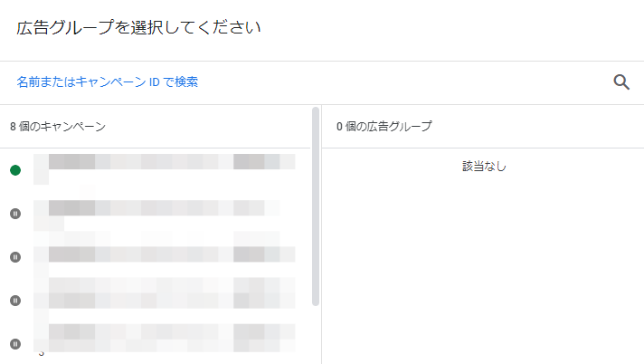The image size is (644, 364).
Task: Open the fifth campaign's blurred name
Action: (x=172, y=335)
